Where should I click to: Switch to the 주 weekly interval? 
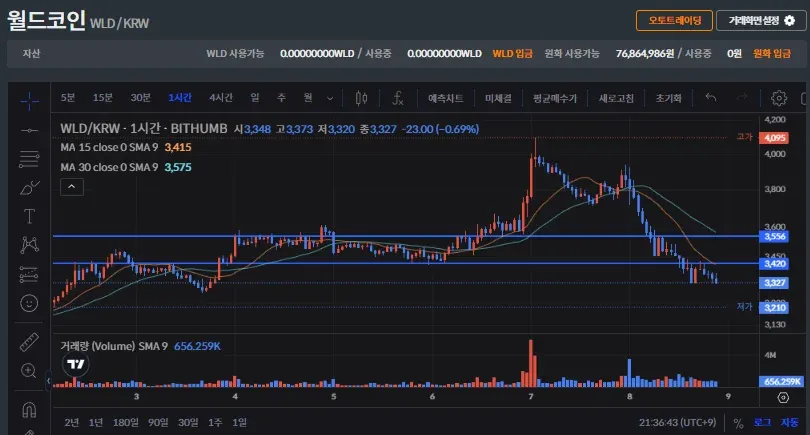[281, 98]
